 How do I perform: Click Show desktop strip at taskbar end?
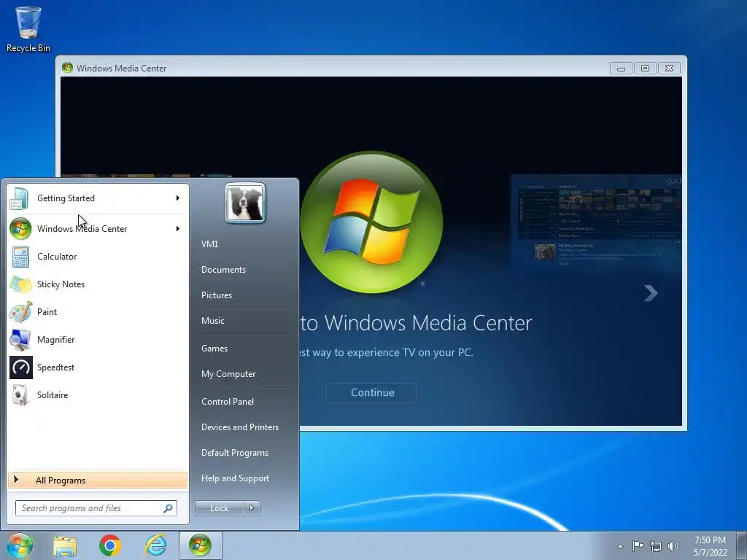pyautogui.click(x=743, y=545)
